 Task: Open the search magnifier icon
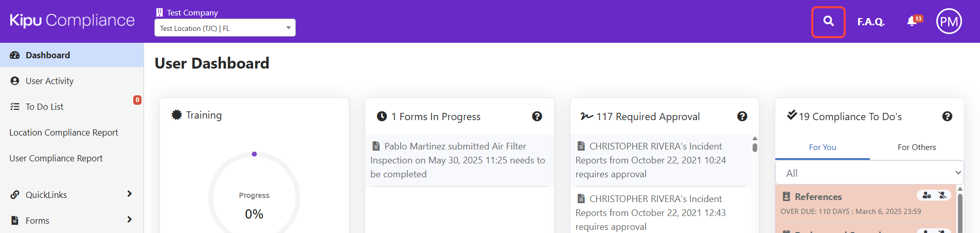click(828, 22)
